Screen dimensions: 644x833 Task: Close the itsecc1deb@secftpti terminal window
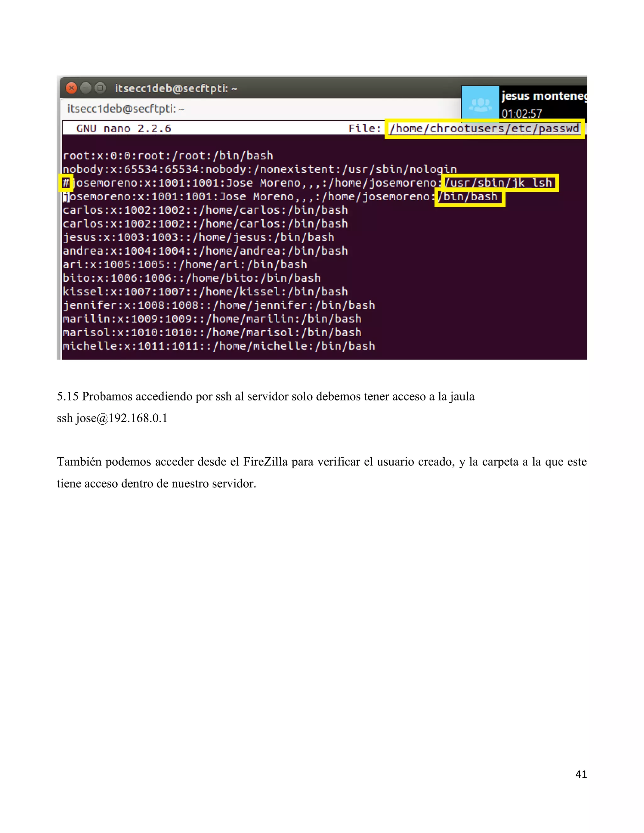point(71,88)
